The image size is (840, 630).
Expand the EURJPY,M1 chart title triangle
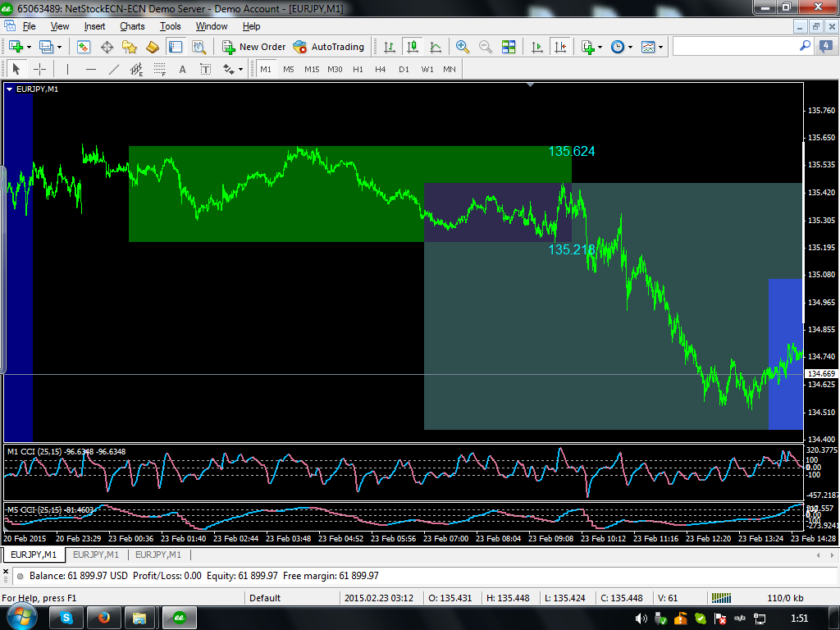coord(9,89)
